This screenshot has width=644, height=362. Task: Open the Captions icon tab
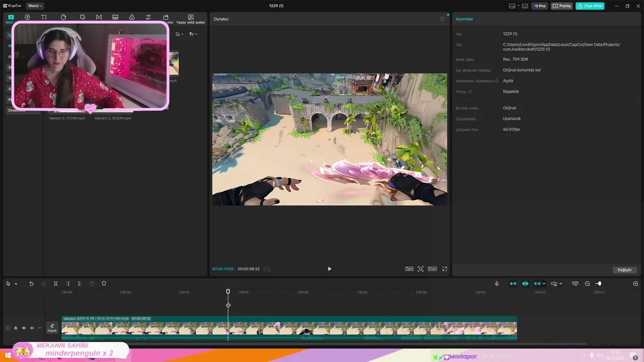coord(115,17)
